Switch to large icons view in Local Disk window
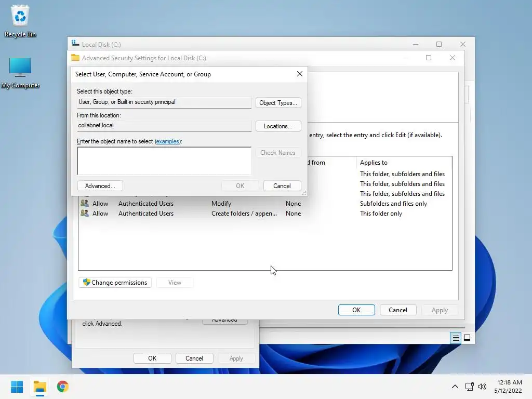The height and width of the screenshot is (399, 532). 467,338
